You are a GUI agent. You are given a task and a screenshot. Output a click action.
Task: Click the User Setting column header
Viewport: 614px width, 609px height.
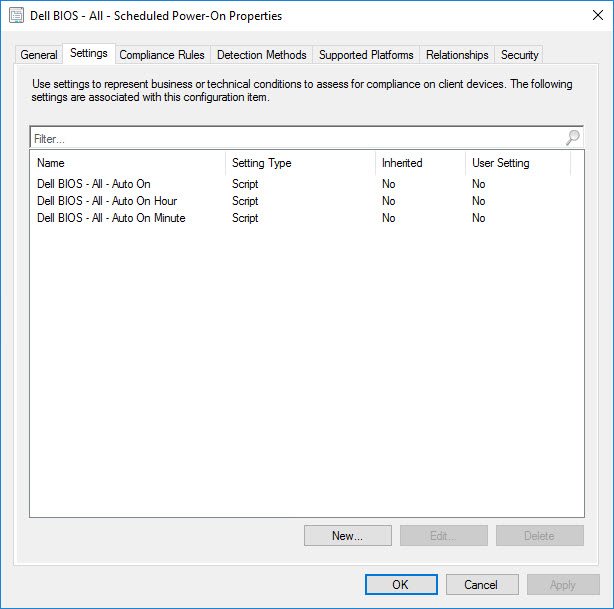click(517, 163)
